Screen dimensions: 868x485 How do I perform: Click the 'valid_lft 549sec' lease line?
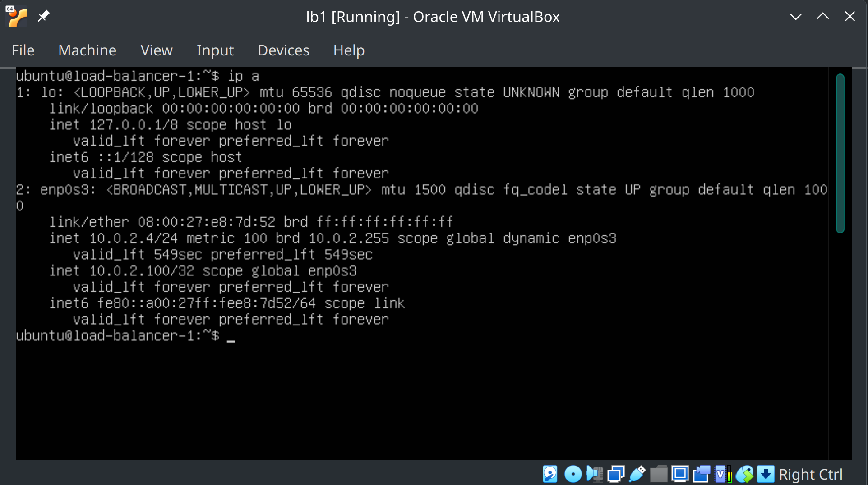pyautogui.click(x=223, y=255)
